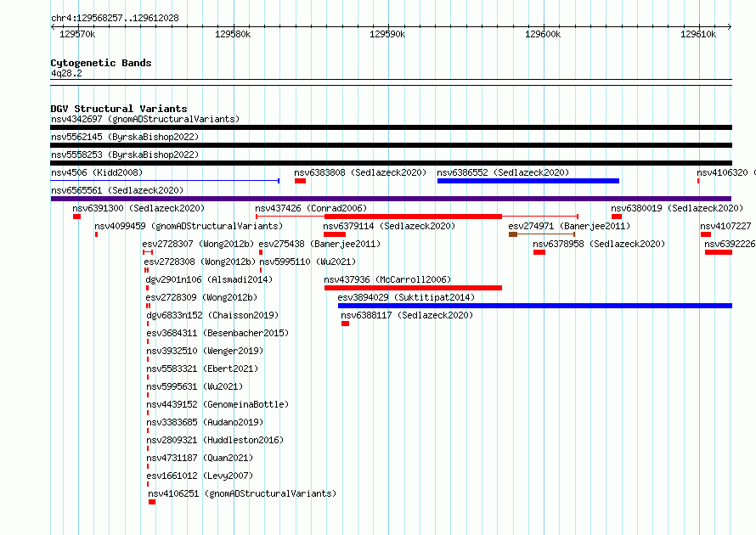Screen dimensions: 756x535
Task: Select the red nsv6391300 variant block
Action: click(x=76, y=217)
